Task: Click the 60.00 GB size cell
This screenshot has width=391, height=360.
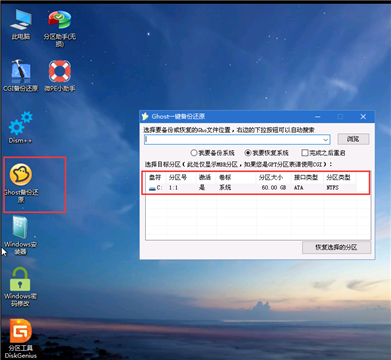Action: (274, 188)
